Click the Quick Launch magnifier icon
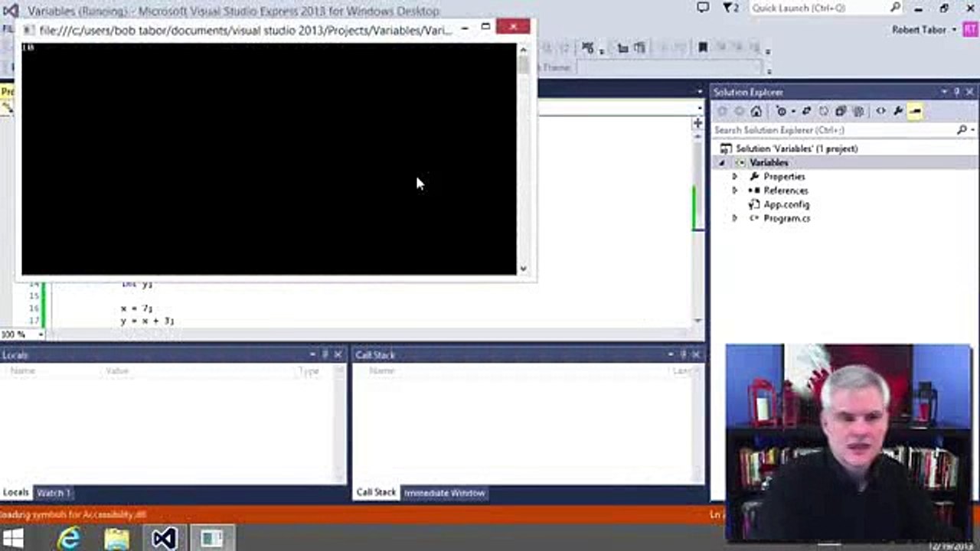The width and height of the screenshot is (980, 551). [896, 8]
